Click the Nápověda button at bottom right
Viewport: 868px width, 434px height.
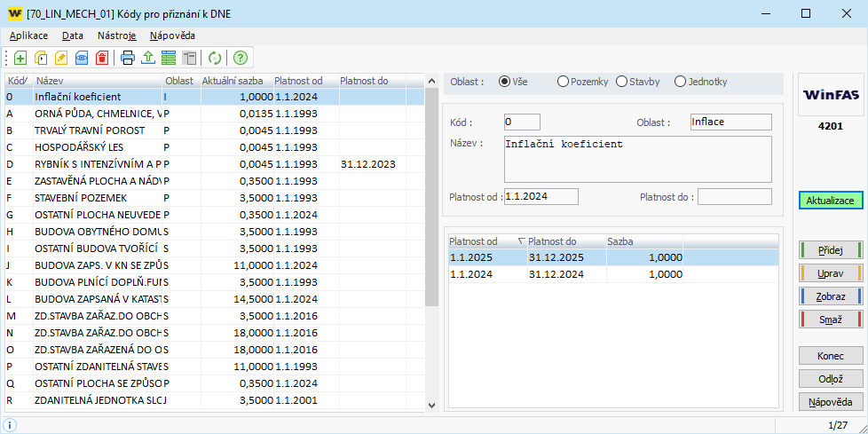tap(831, 402)
